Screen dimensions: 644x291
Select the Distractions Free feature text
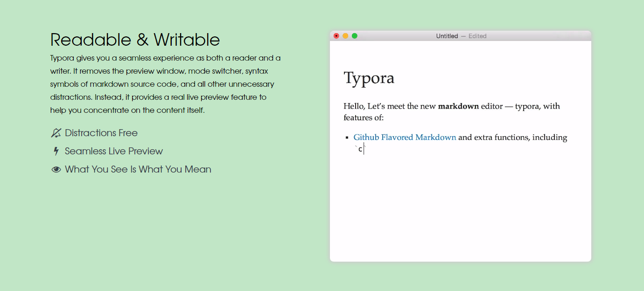(x=101, y=133)
